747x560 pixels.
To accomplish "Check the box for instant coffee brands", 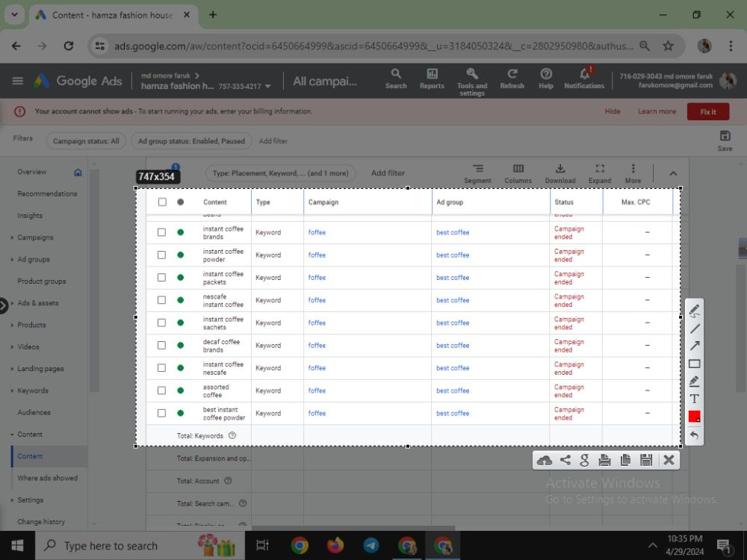I will (x=162, y=232).
